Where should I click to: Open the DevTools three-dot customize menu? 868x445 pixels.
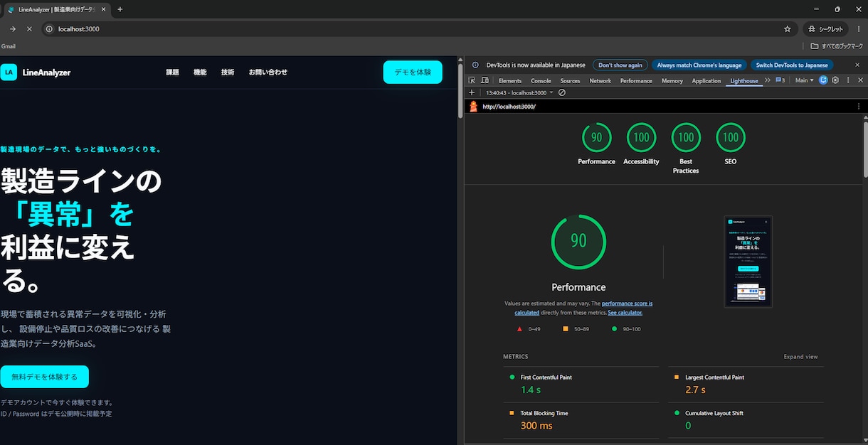tap(848, 80)
